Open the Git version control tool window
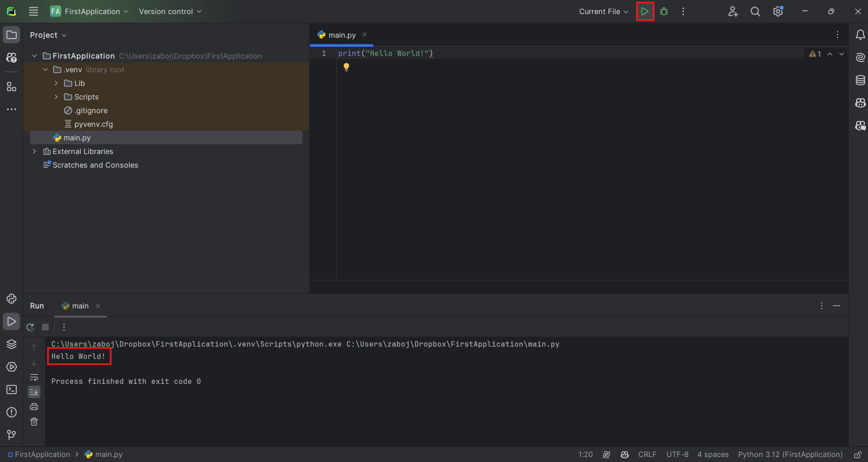Image resolution: width=868 pixels, height=462 pixels. (x=11, y=435)
